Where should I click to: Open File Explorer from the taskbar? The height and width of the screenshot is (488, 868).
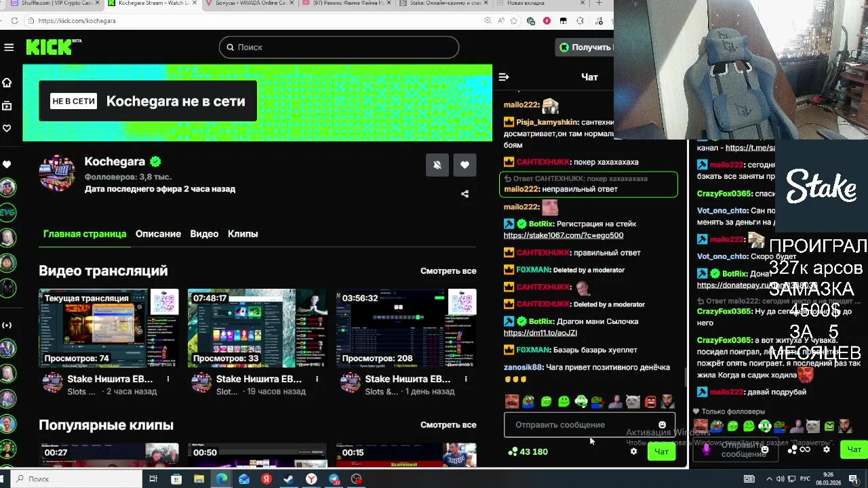pos(199,479)
